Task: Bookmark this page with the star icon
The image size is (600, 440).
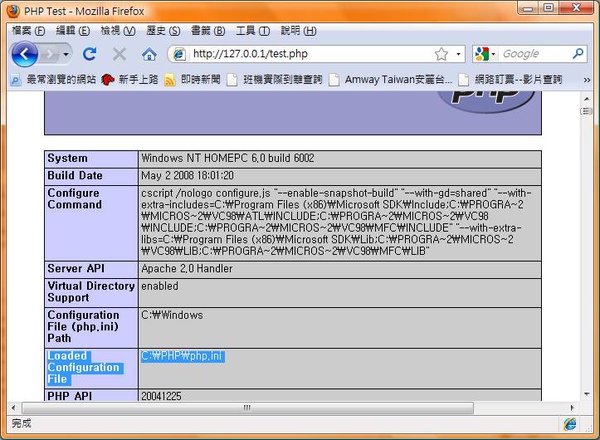Action: (441, 54)
